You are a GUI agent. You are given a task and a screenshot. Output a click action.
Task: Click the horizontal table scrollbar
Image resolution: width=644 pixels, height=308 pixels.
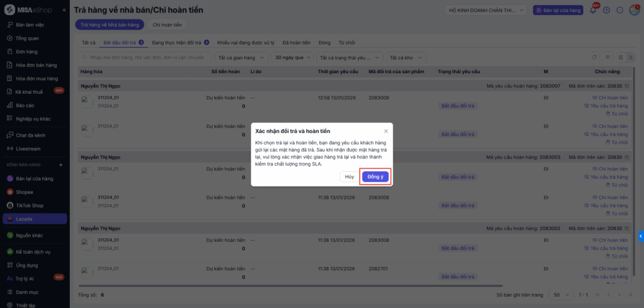(291, 285)
